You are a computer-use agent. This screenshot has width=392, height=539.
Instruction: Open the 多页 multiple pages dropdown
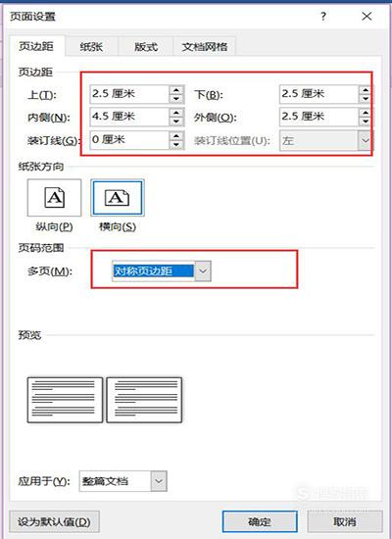203,270
